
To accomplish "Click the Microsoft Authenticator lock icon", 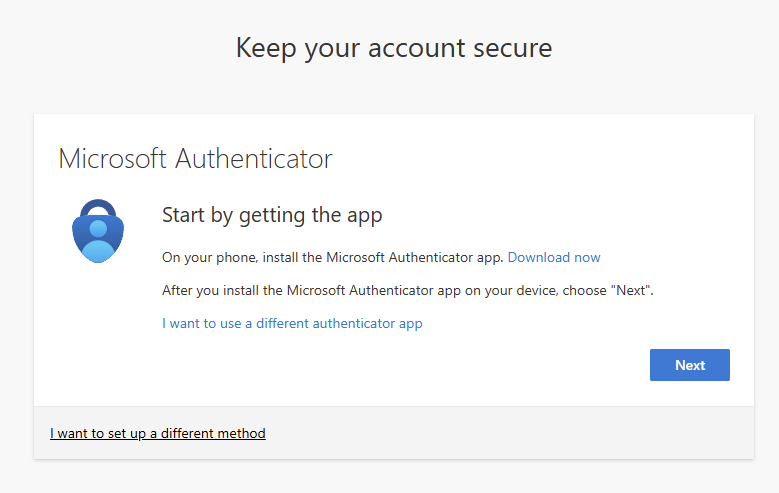I will pyautogui.click(x=96, y=232).
